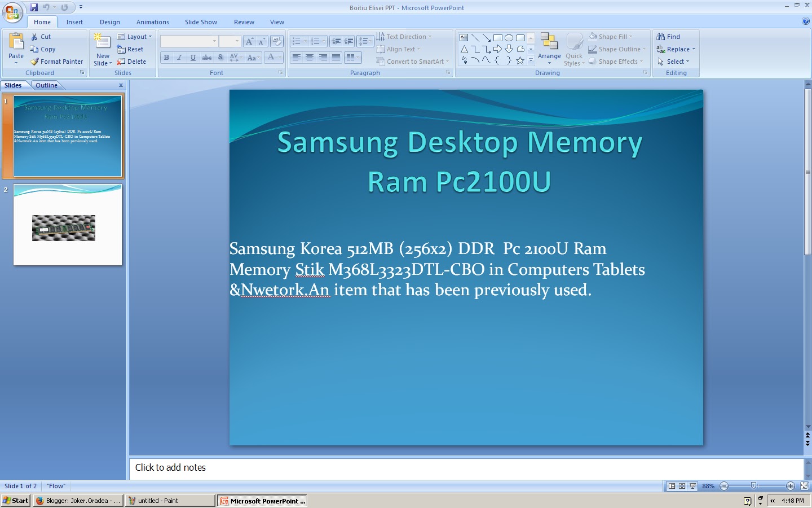Click Zoom In plus button

click(x=791, y=486)
